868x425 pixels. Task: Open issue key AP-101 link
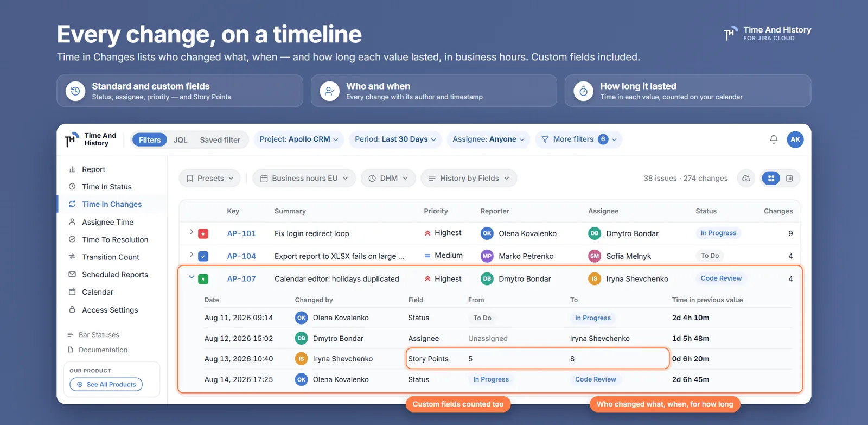[x=241, y=233]
